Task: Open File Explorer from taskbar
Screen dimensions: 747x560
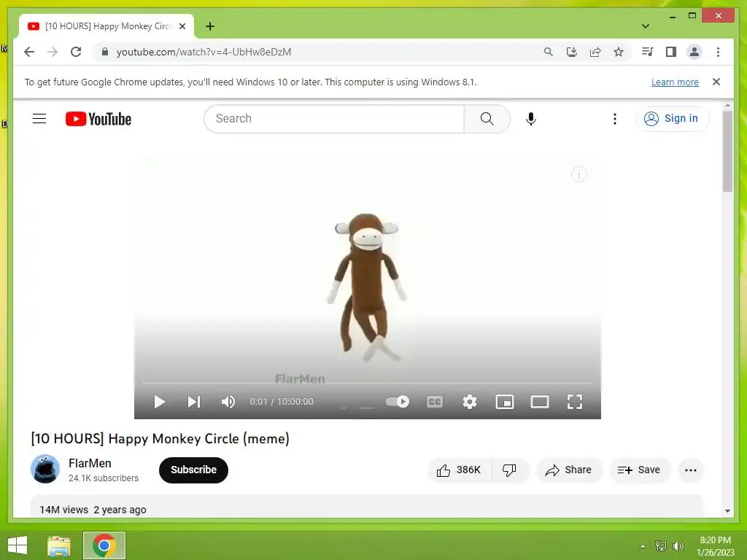Action: (59, 545)
